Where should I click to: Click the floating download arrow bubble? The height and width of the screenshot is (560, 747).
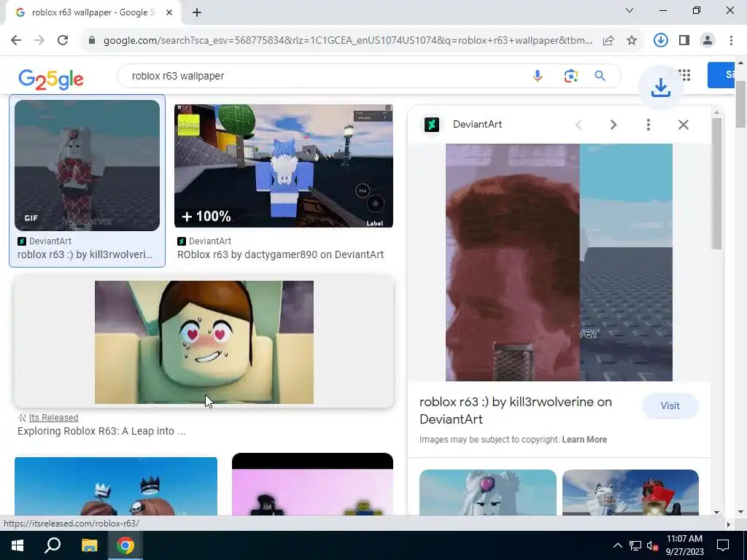(661, 87)
